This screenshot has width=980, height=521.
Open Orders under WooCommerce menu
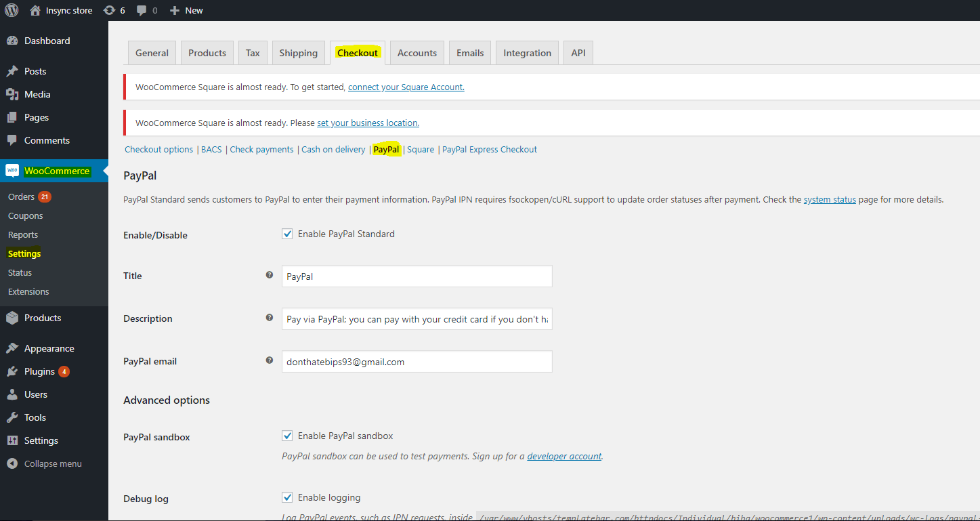21,196
